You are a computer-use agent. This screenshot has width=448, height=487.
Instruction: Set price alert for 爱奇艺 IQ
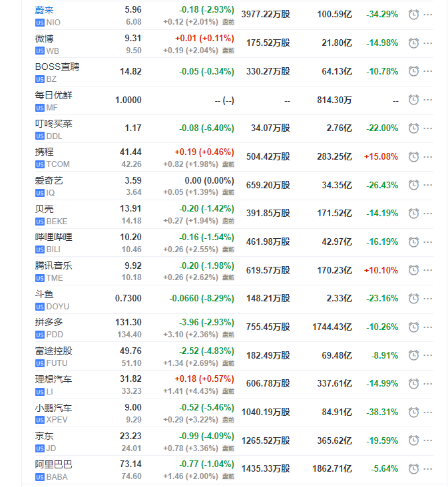tap(413, 185)
